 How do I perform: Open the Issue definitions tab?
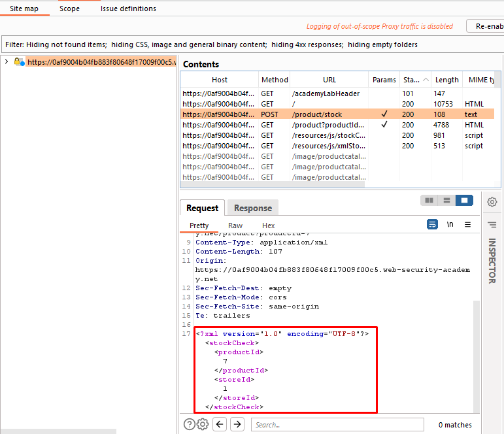128,8
